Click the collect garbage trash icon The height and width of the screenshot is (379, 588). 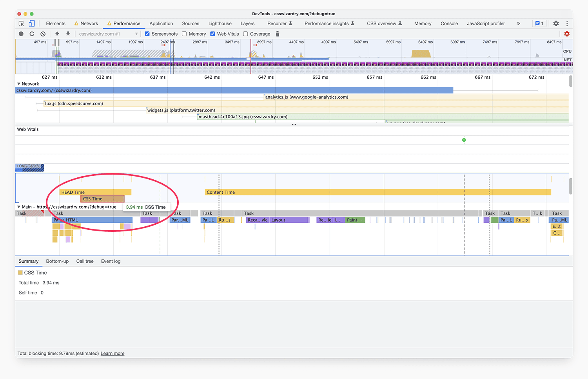pos(278,34)
